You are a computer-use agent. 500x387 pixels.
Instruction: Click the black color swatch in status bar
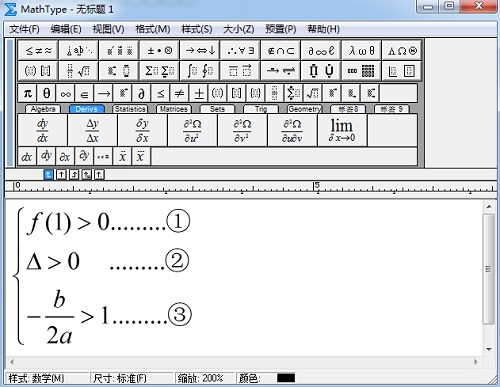point(286,378)
